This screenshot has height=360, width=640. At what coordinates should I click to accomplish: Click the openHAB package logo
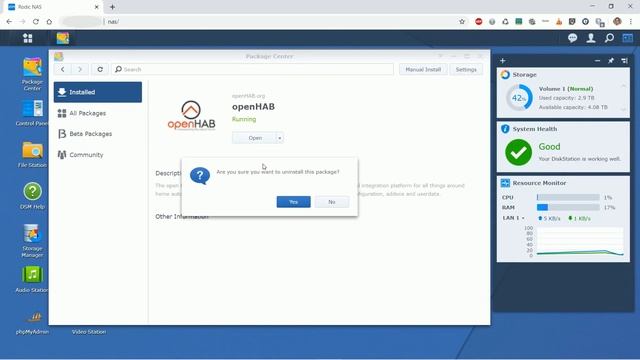pos(191,116)
